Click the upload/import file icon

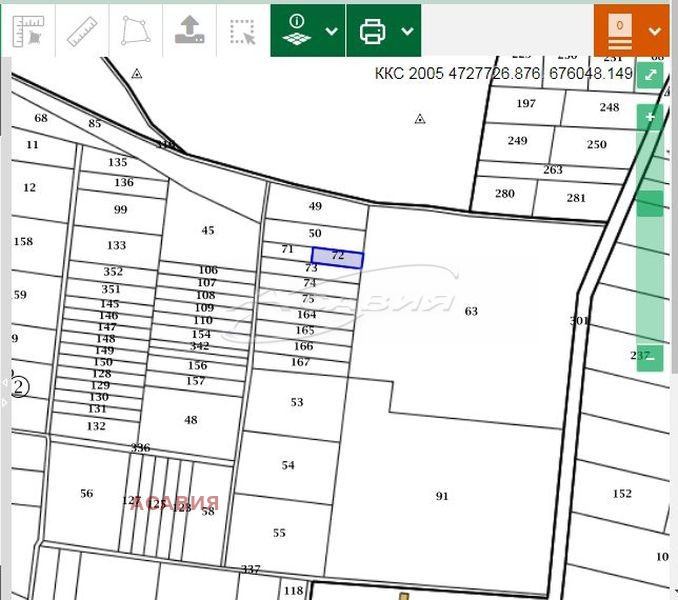189,31
